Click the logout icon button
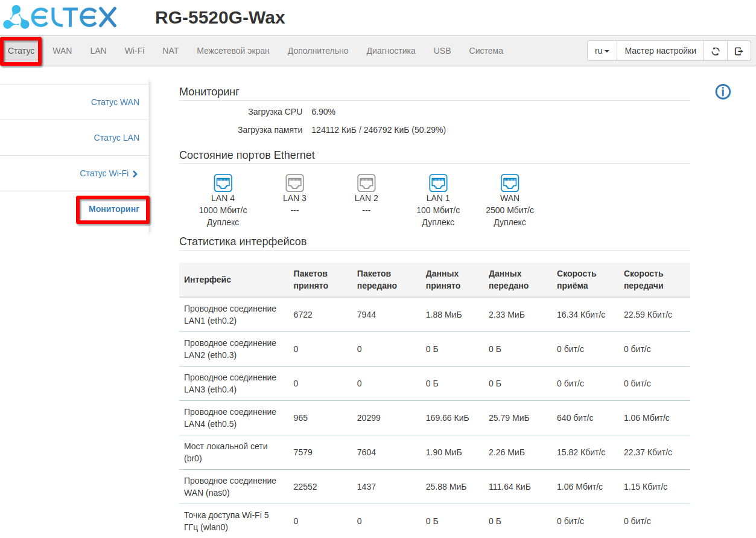This screenshot has width=756, height=538. [739, 51]
